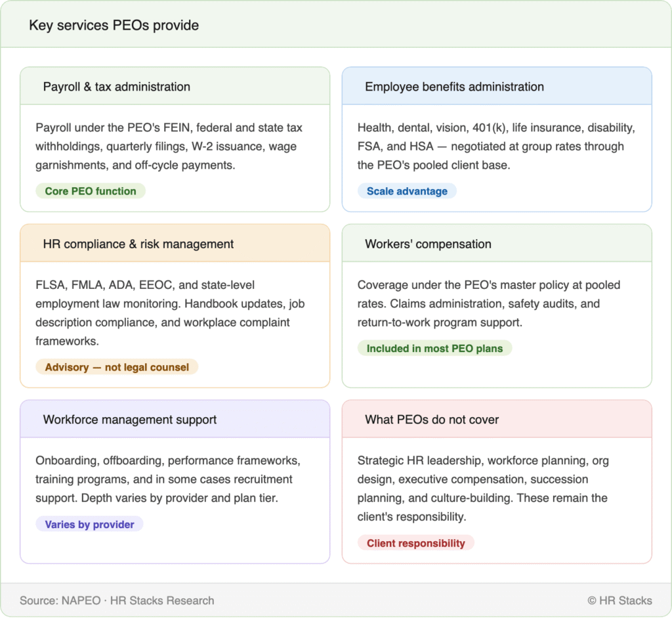The height and width of the screenshot is (618, 672).
Task: Click the 'Varies by provider' purple badge
Action: pyautogui.click(x=89, y=524)
